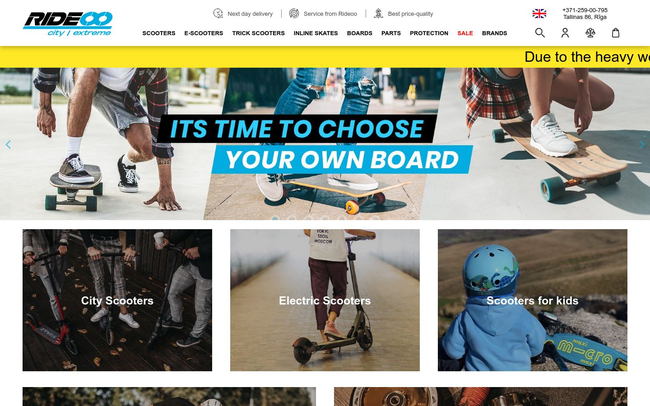Select the first carousel slide dot

pos(275,218)
